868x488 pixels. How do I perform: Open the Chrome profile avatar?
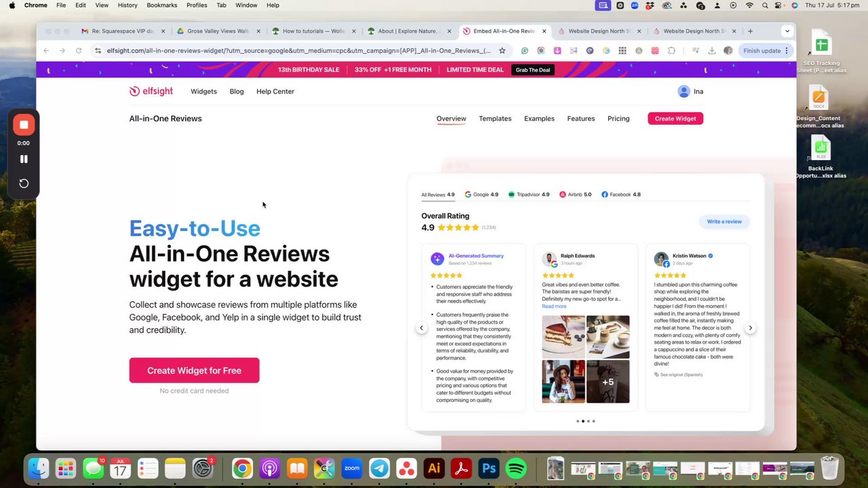tap(728, 50)
